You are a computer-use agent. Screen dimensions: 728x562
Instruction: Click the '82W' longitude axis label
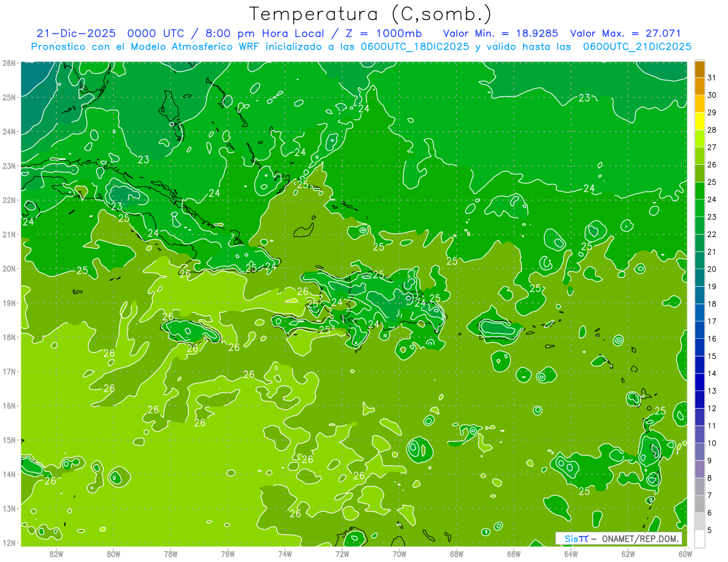pyautogui.click(x=56, y=554)
